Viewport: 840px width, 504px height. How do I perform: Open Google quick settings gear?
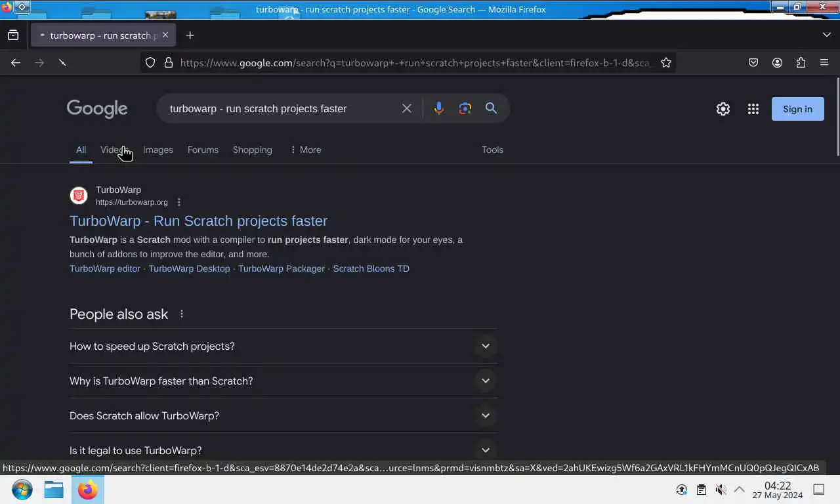pos(723,109)
